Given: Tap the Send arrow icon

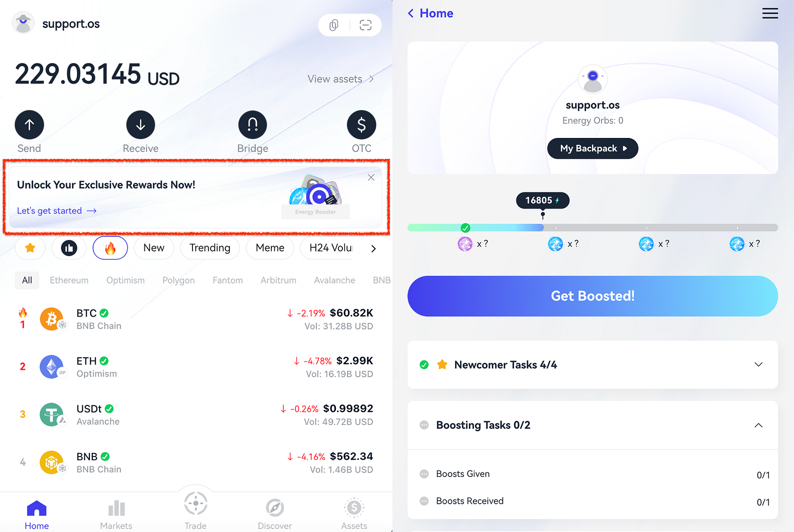Looking at the screenshot, I should 29,125.
